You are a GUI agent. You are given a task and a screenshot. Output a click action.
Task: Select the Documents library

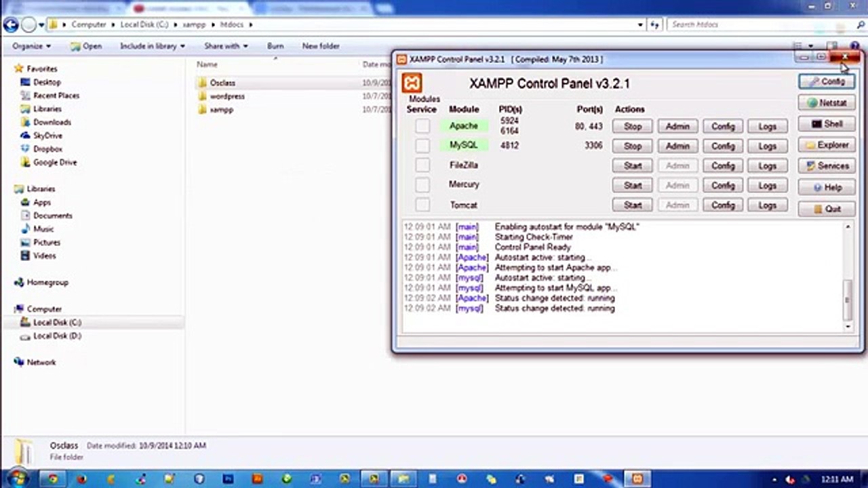click(x=52, y=216)
